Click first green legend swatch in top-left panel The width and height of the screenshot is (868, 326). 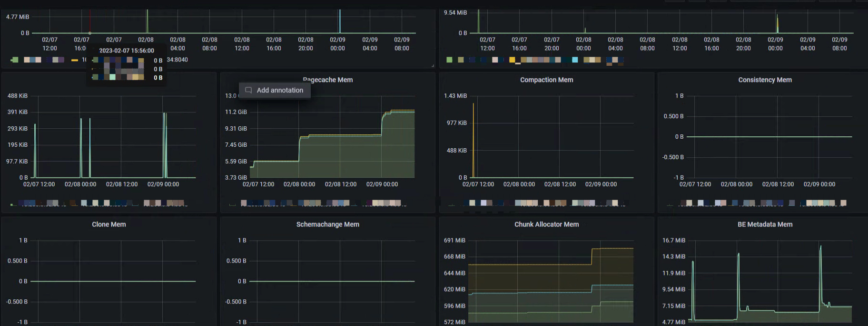click(15, 60)
